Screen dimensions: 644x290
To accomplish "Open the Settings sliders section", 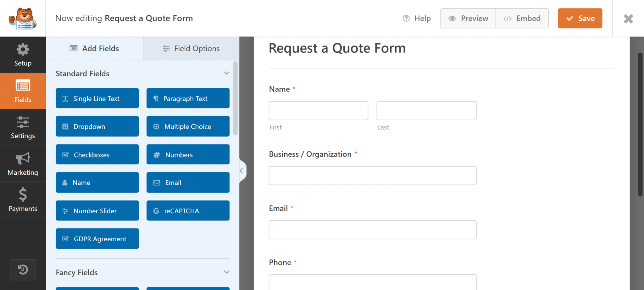I will (x=23, y=127).
